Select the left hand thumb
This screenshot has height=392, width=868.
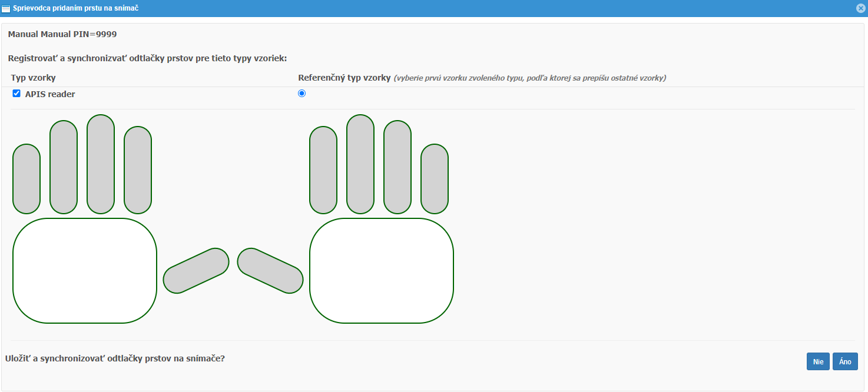click(196, 271)
